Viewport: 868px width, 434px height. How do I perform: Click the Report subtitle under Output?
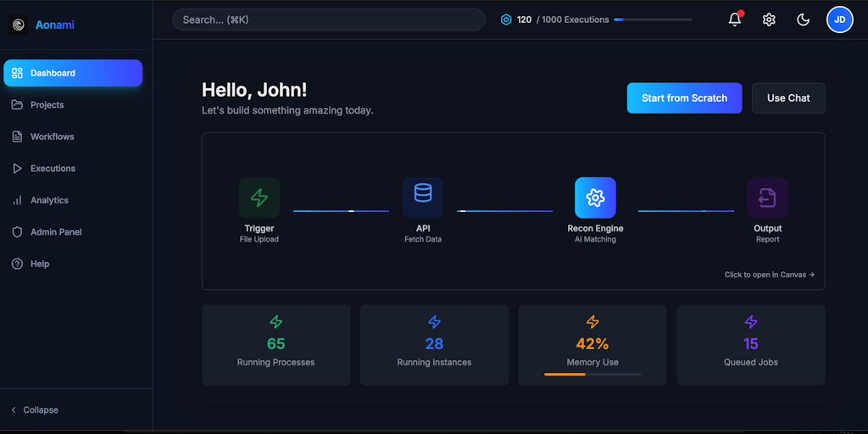point(768,240)
